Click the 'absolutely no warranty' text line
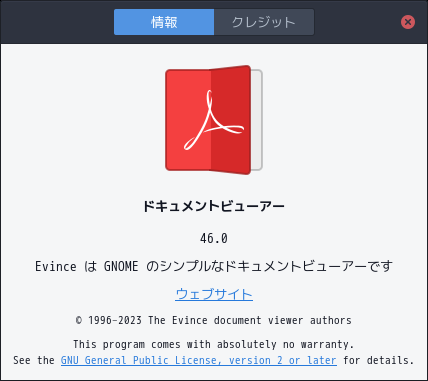428x381 pixels. coord(214,344)
